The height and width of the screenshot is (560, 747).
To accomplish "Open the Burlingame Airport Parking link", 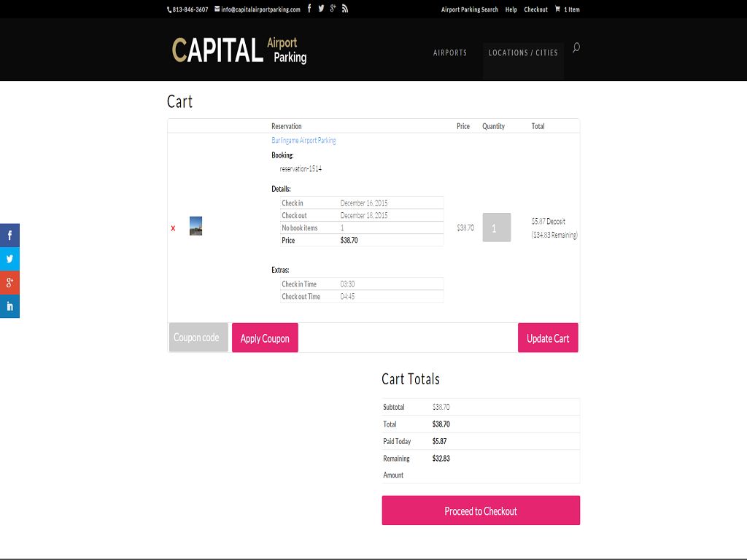I will (x=303, y=141).
